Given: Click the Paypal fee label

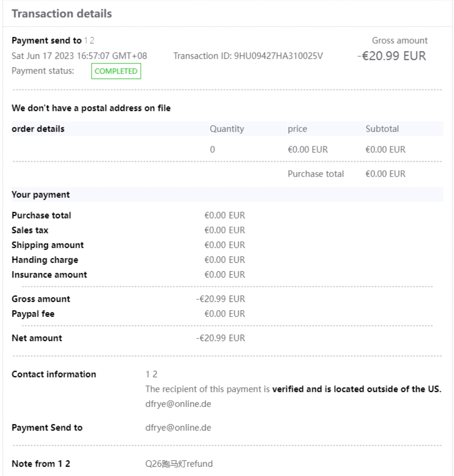Looking at the screenshot, I should click(x=33, y=314).
